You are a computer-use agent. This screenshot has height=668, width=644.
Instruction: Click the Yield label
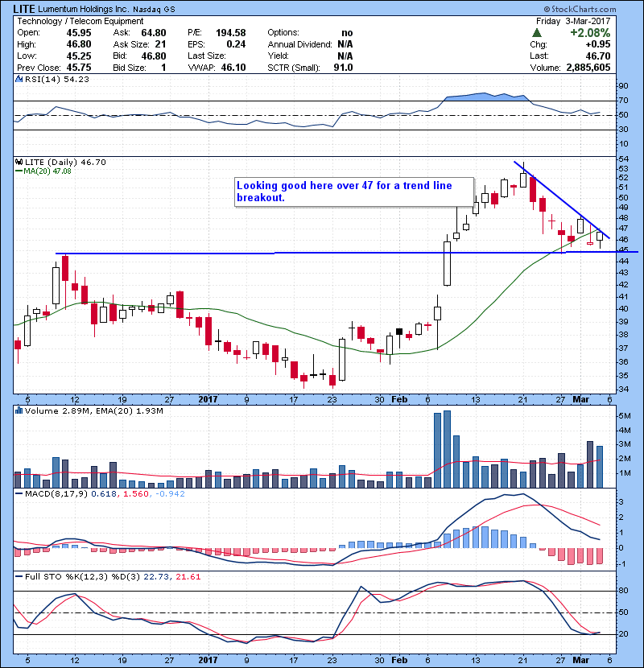[279, 56]
